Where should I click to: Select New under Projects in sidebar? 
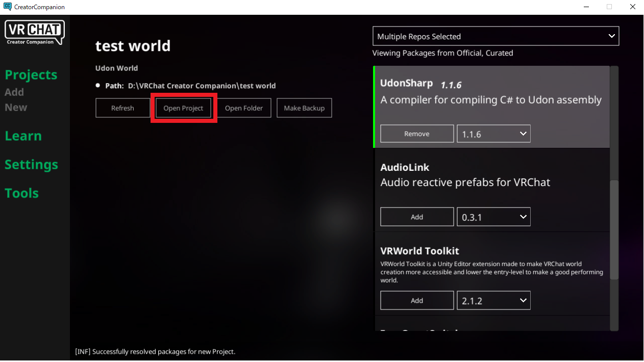coord(16,108)
